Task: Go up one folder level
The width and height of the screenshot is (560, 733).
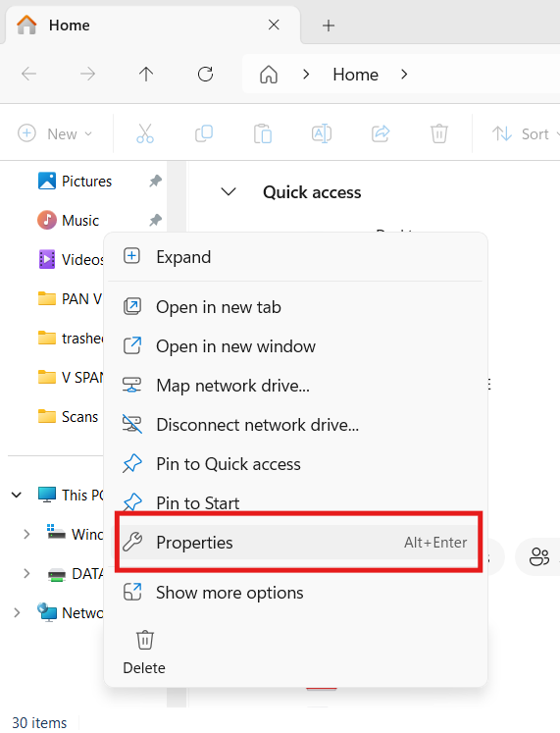Action: 146,74
